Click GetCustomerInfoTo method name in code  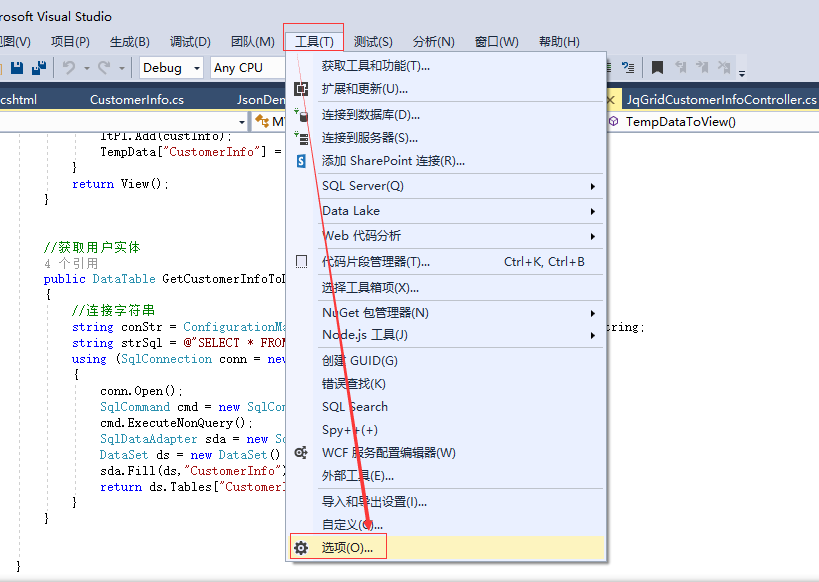coord(224,279)
